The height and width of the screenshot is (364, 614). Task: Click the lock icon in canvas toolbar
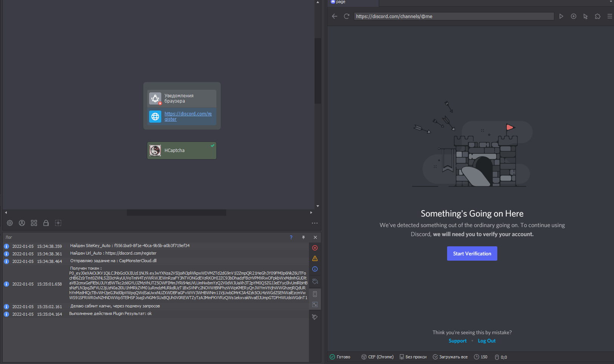46,223
